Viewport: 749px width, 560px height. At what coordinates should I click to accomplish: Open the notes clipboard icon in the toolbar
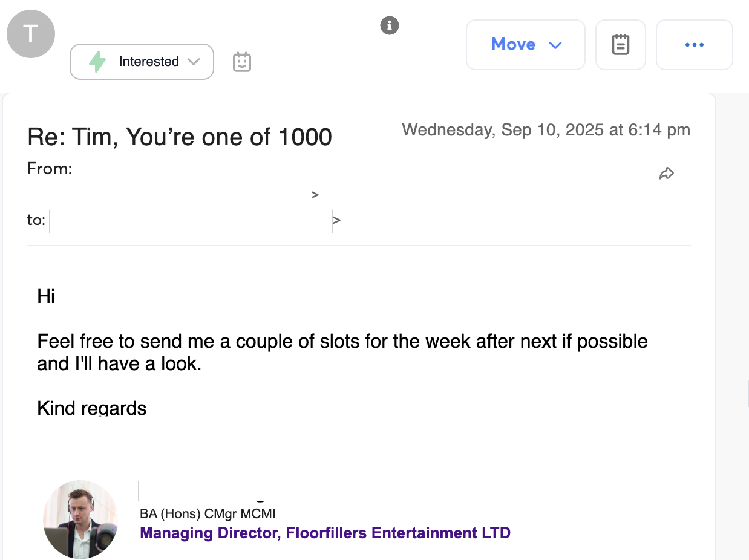[620, 44]
